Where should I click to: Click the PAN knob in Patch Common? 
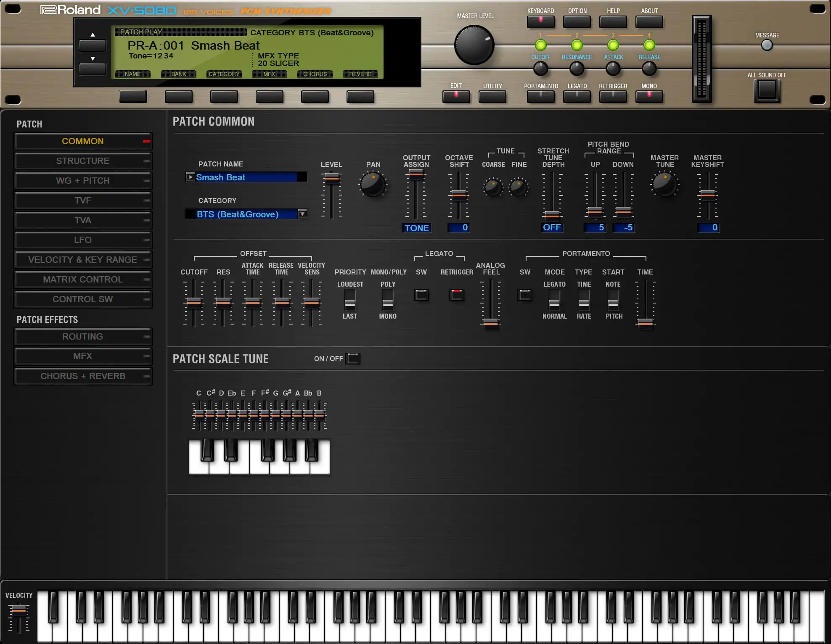point(373,185)
